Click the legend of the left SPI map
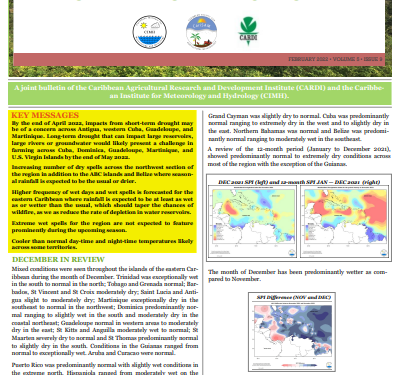This screenshot has width=399, height=375. [x=218, y=232]
